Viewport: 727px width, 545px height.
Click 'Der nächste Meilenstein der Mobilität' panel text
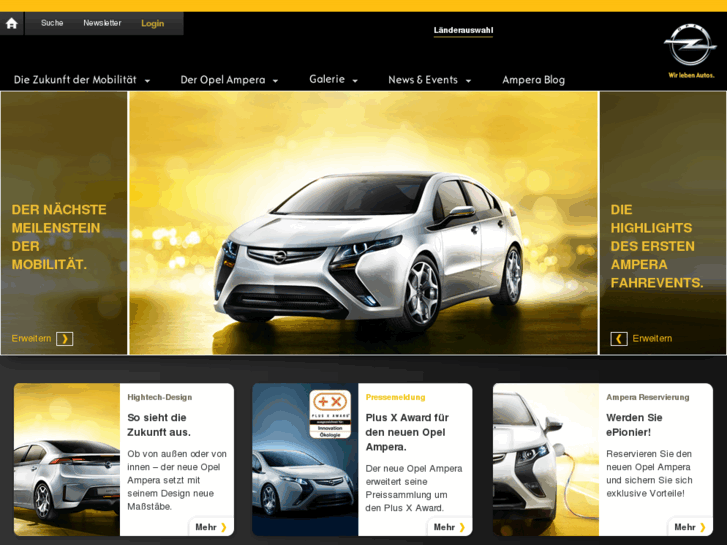point(59,237)
